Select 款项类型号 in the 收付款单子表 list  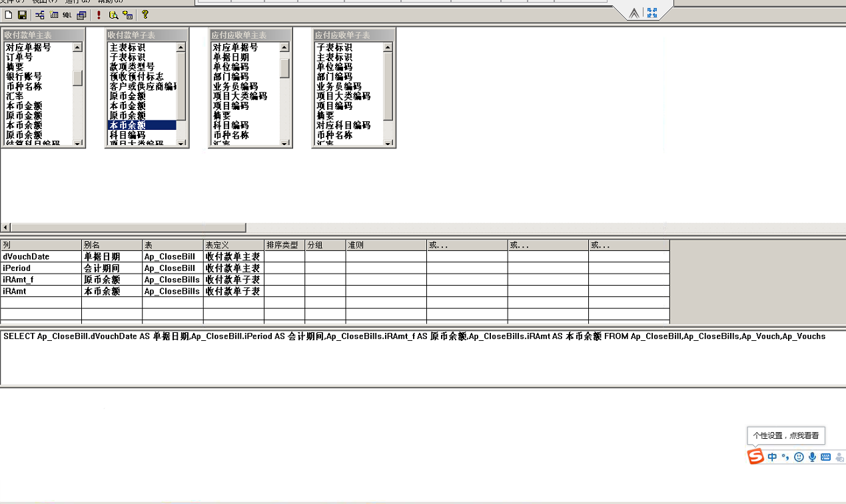[132, 67]
